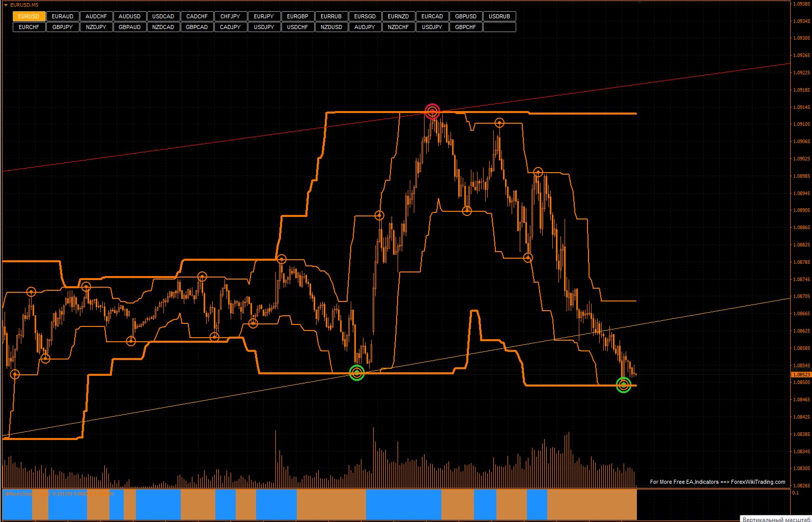Click the CADCHF pair button
The height and width of the screenshot is (522, 812).
coord(197,16)
